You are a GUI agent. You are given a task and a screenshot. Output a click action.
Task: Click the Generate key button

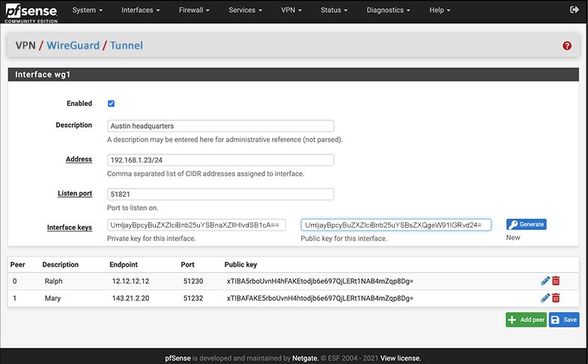[x=526, y=224]
